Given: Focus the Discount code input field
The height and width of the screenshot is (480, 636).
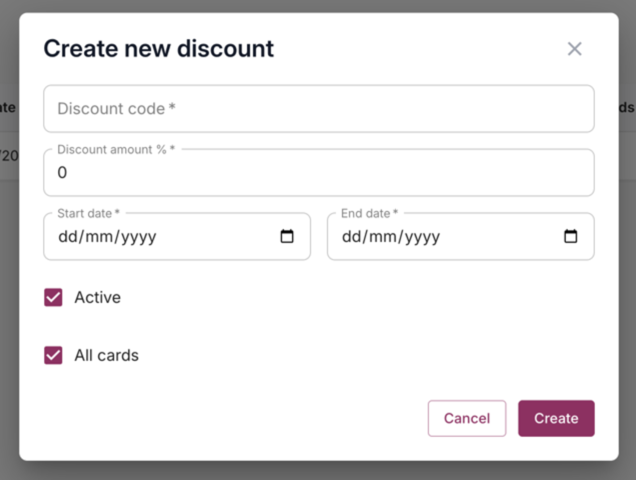Looking at the screenshot, I should tap(318, 108).
